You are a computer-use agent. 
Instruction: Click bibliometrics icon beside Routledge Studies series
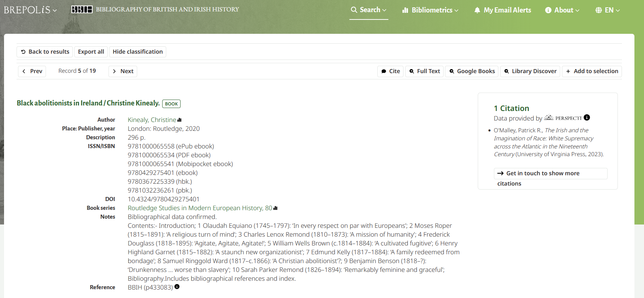click(275, 208)
